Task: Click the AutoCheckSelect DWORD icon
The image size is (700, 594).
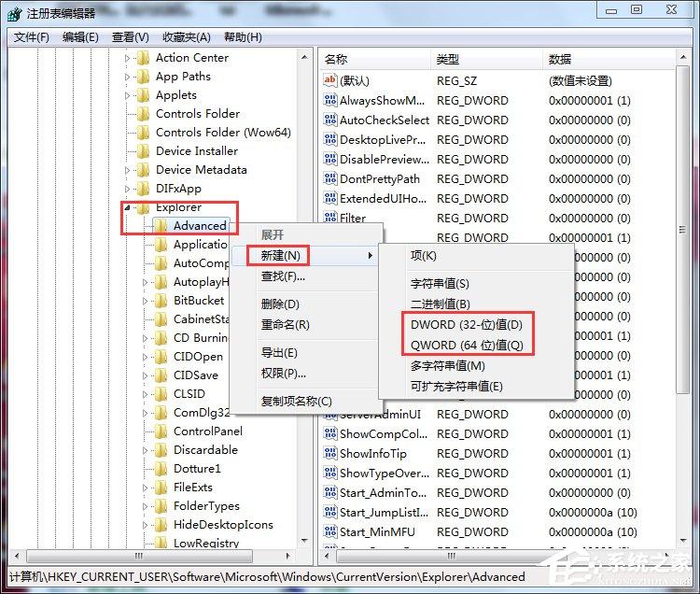Action: (329, 120)
